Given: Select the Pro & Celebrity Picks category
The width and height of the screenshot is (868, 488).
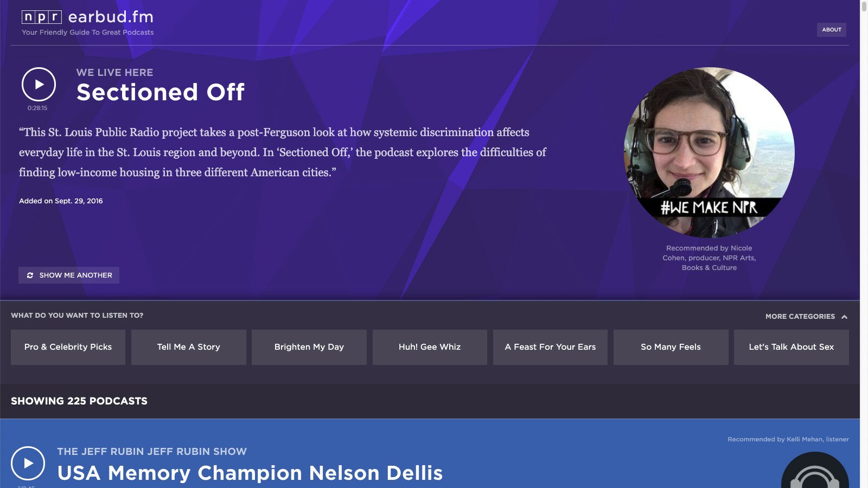Looking at the screenshot, I should point(68,347).
